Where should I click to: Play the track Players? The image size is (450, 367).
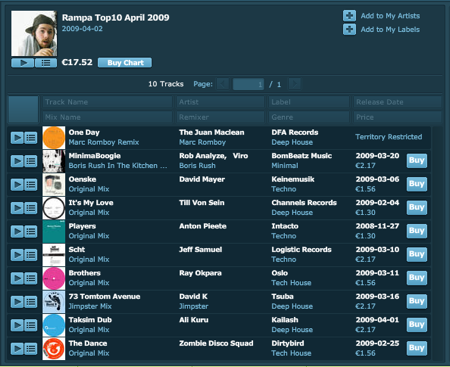[x=17, y=231]
